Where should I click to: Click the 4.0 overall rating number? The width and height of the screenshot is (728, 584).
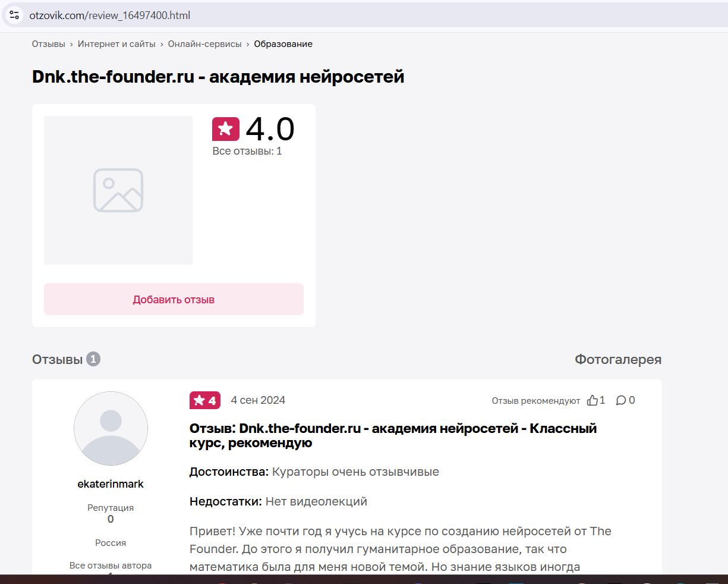pyautogui.click(x=270, y=129)
